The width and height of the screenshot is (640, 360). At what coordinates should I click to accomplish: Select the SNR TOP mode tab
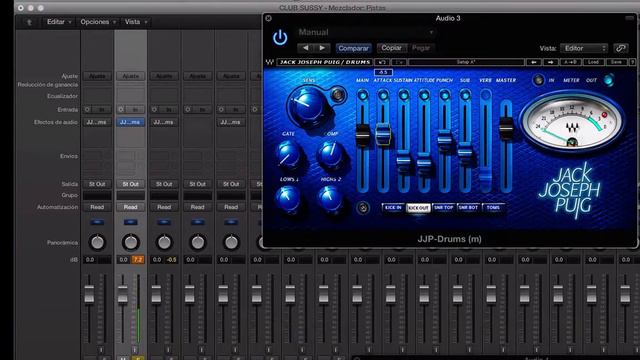(x=444, y=208)
